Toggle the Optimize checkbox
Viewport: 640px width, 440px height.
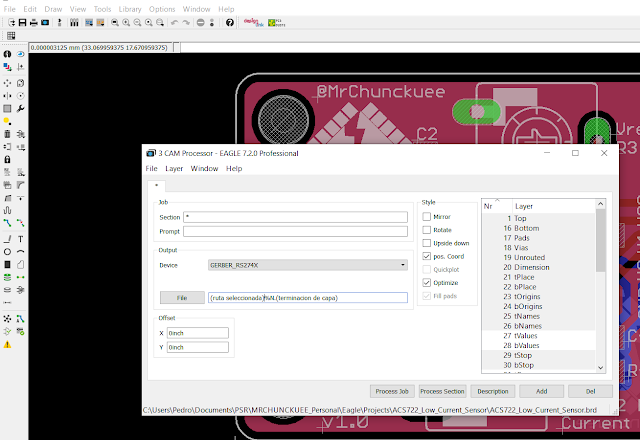coord(427,282)
